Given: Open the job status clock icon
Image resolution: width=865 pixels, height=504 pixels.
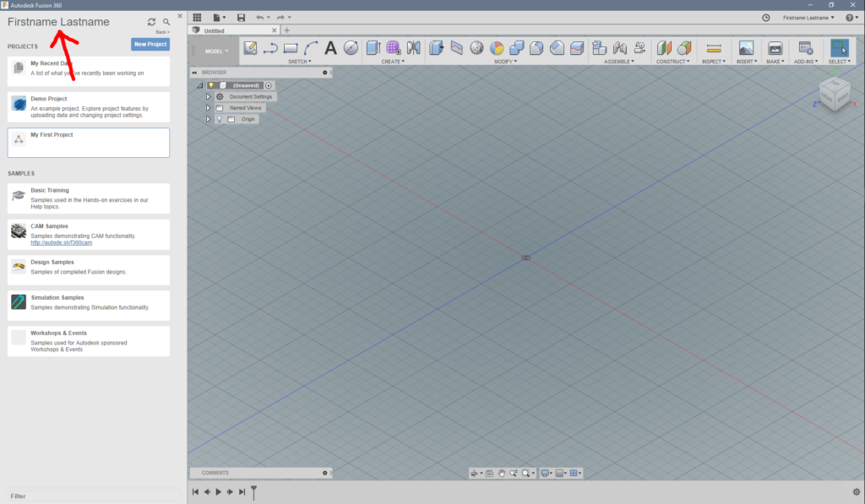Looking at the screenshot, I should (x=766, y=18).
